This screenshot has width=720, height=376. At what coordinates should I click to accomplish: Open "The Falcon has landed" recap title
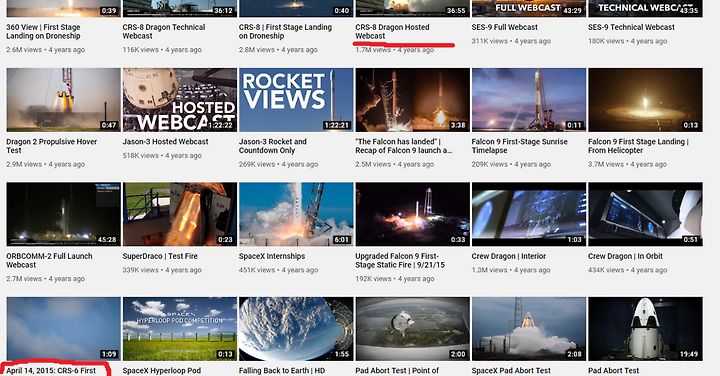pyautogui.click(x=404, y=146)
